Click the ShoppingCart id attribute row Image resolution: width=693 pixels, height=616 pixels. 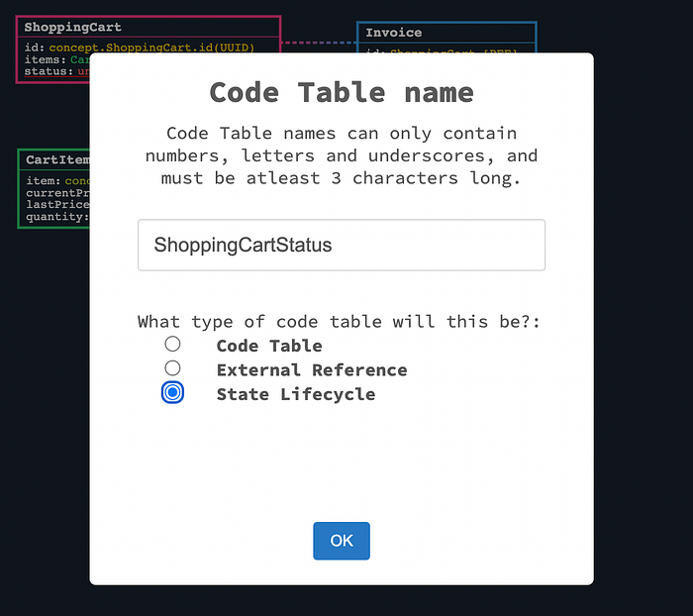(140, 48)
